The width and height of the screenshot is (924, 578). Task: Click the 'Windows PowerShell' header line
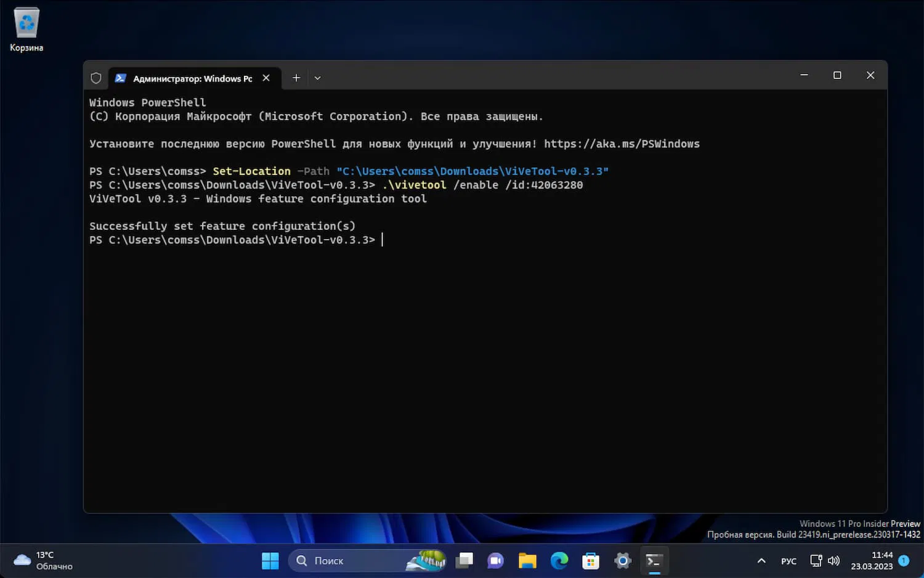148,102
